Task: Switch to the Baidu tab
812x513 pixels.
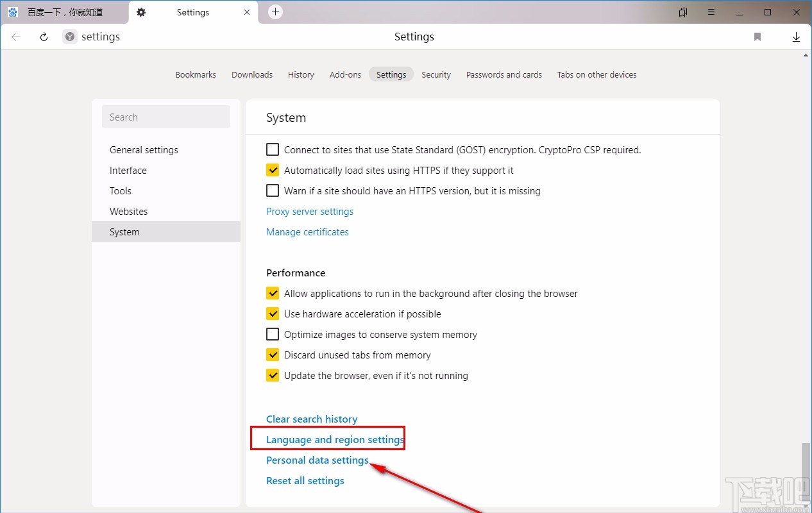Action: click(x=64, y=12)
